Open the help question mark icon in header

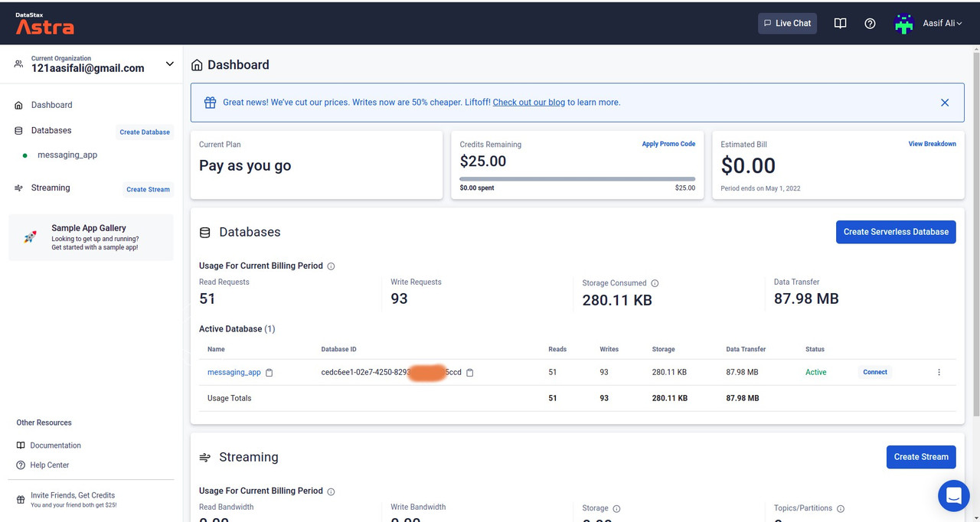click(x=870, y=24)
